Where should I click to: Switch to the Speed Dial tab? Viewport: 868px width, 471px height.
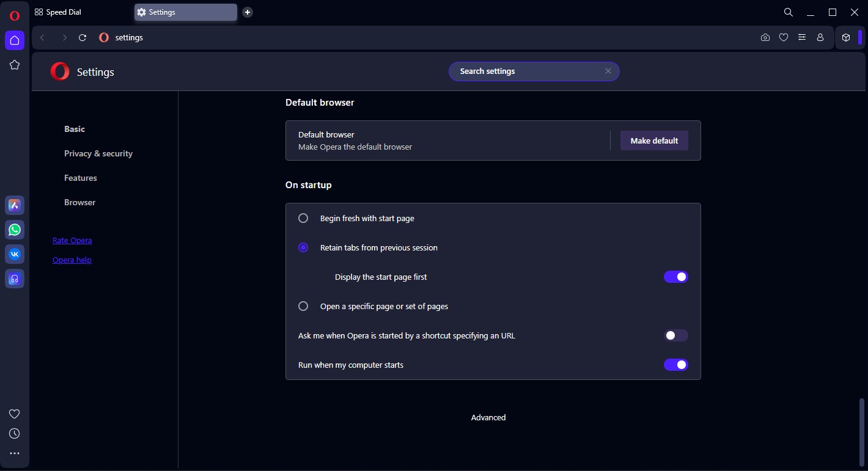(63, 12)
